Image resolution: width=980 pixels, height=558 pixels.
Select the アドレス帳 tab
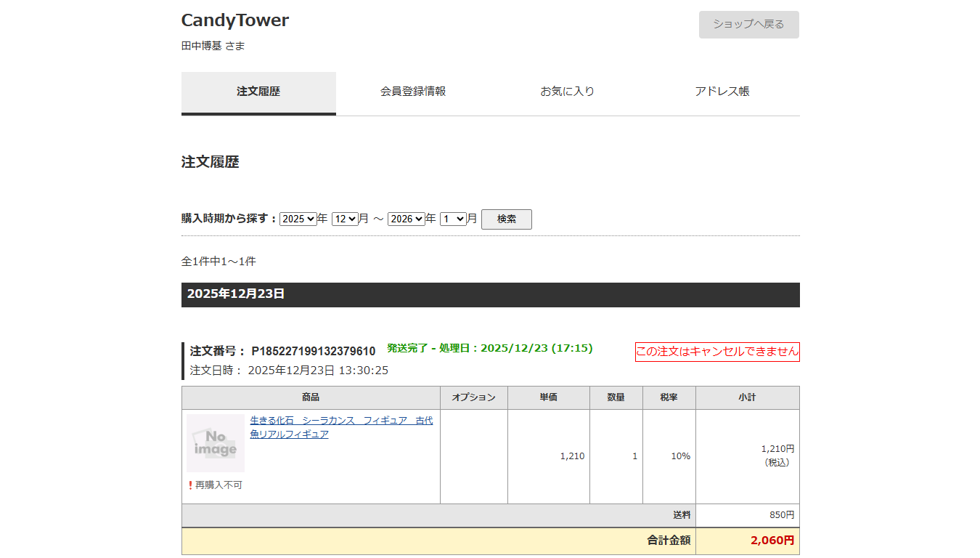722,92
